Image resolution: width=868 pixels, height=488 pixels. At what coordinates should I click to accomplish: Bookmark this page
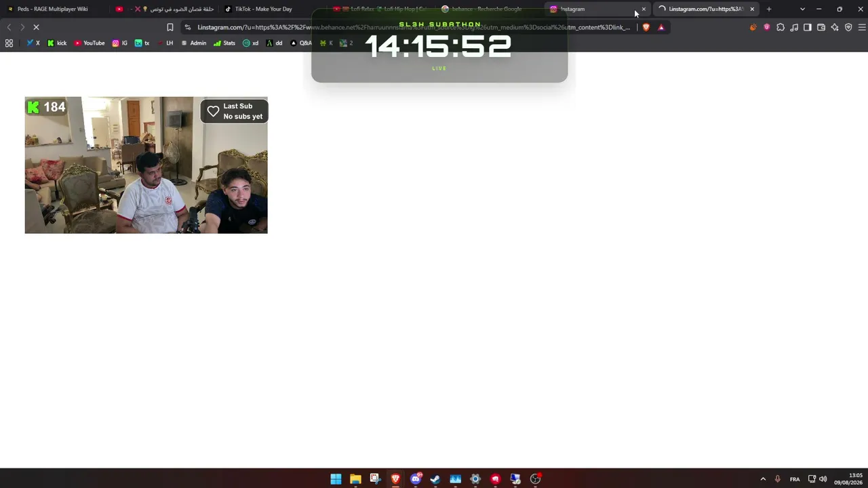pos(170,27)
